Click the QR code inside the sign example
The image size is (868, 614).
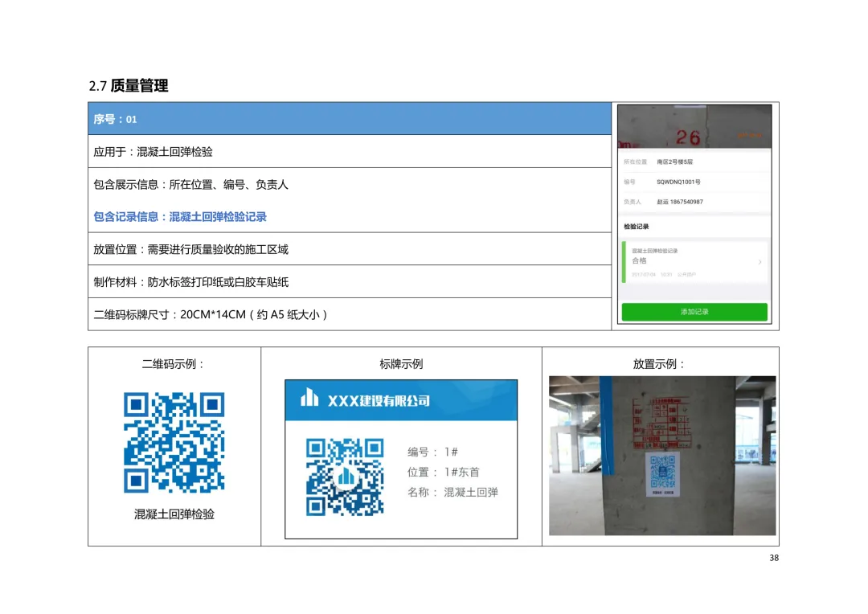pos(345,477)
